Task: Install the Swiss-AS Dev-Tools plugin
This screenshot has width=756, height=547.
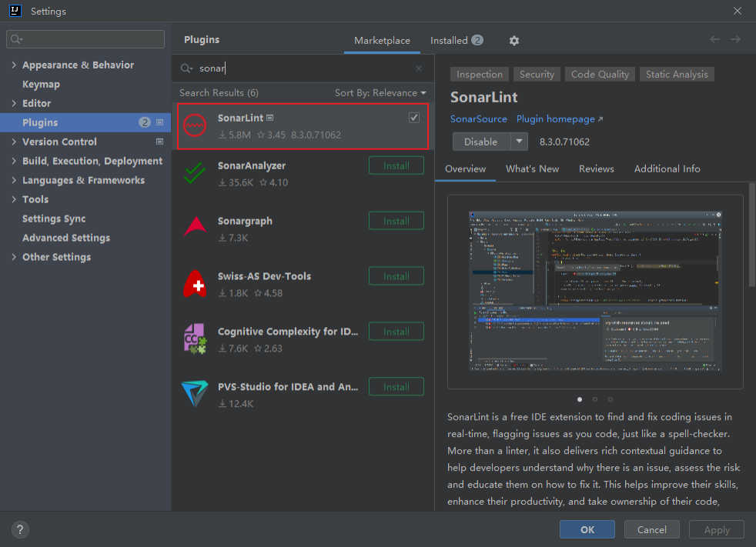Action: 396,277
